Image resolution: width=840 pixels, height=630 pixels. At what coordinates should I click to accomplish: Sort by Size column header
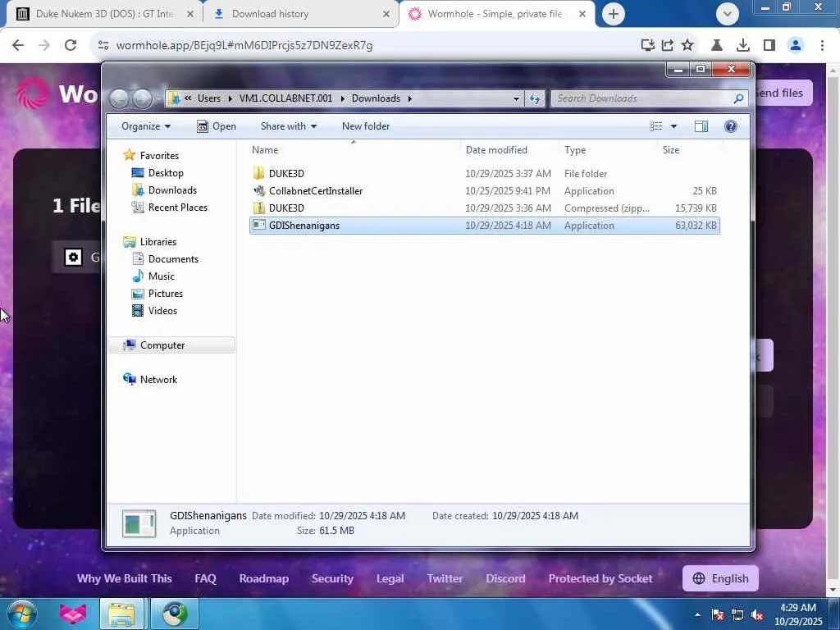689,150
